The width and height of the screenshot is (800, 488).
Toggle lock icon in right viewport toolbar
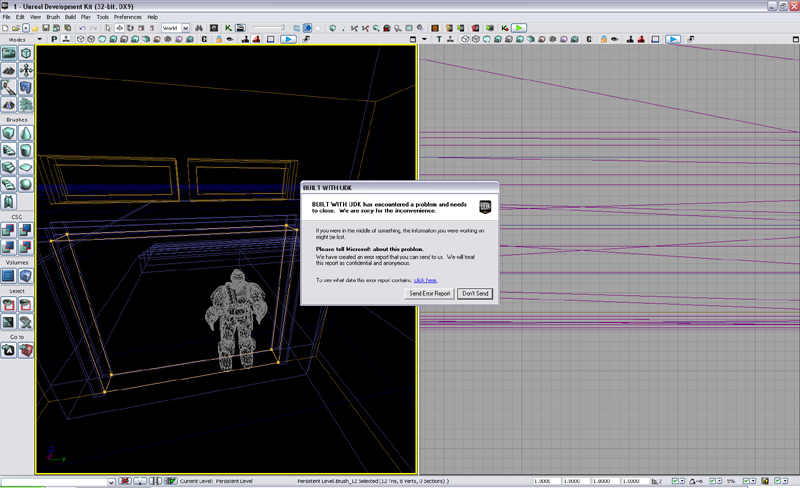(x=603, y=40)
